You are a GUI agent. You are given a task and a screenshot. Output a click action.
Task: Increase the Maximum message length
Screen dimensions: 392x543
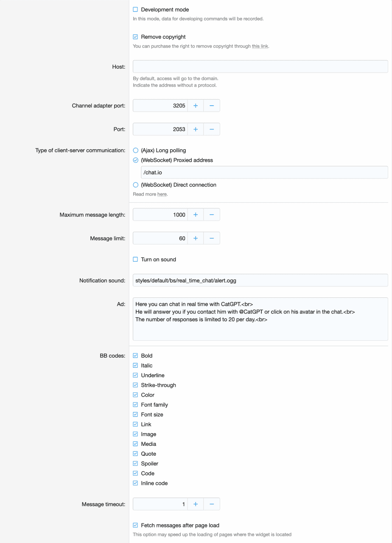tap(196, 215)
